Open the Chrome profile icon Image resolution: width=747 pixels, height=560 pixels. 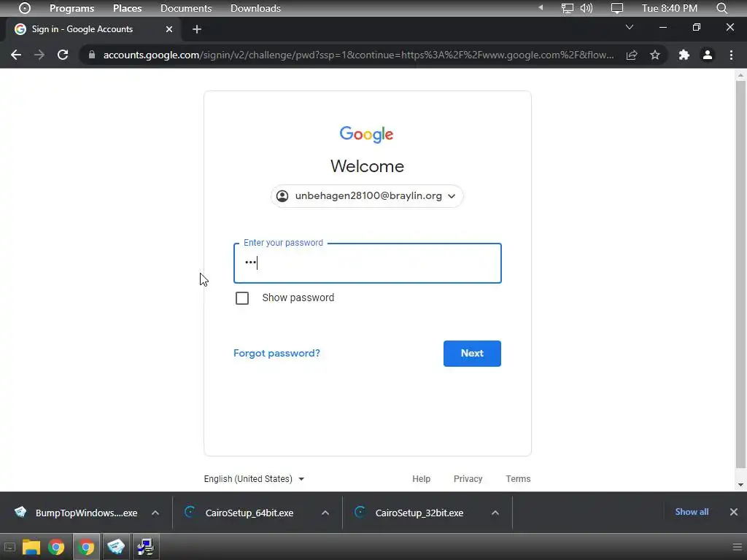708,55
